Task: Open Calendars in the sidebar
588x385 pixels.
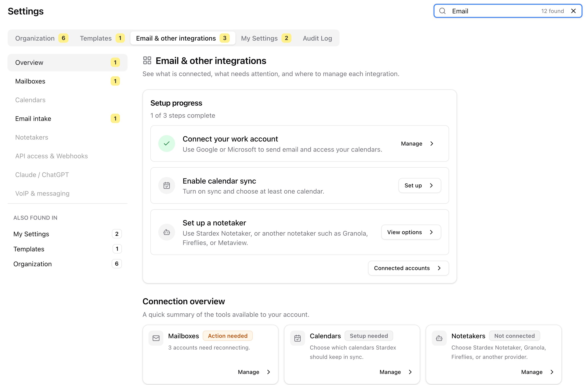Action: point(67,100)
